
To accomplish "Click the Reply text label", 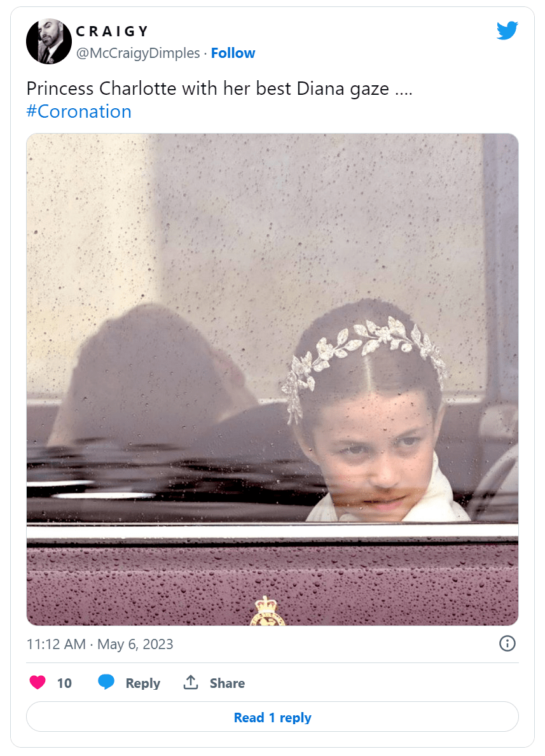I will click(x=142, y=683).
